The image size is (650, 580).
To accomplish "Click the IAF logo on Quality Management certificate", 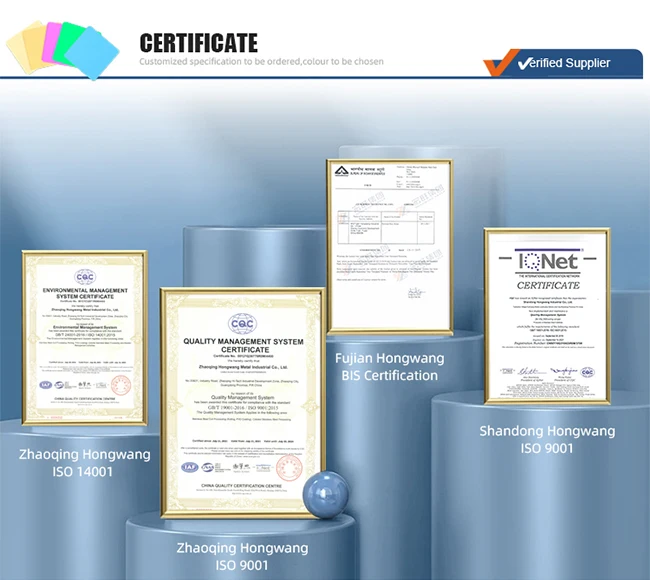I will point(190,467).
